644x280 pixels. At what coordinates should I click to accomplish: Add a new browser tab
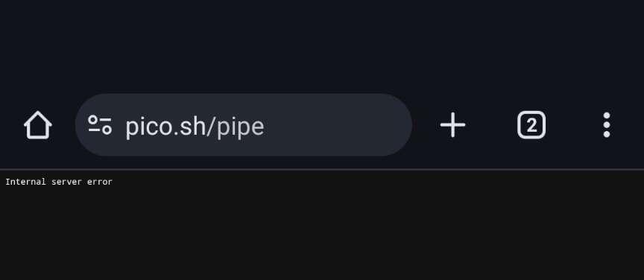point(452,125)
